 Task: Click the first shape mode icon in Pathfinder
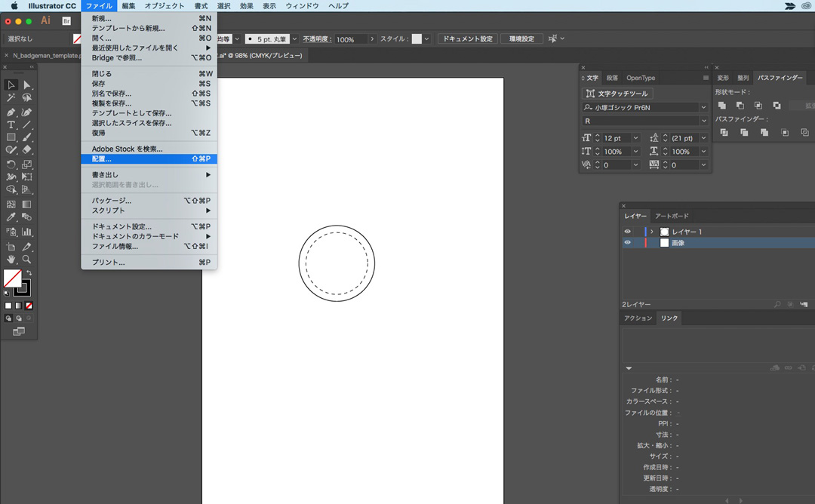[x=722, y=106]
